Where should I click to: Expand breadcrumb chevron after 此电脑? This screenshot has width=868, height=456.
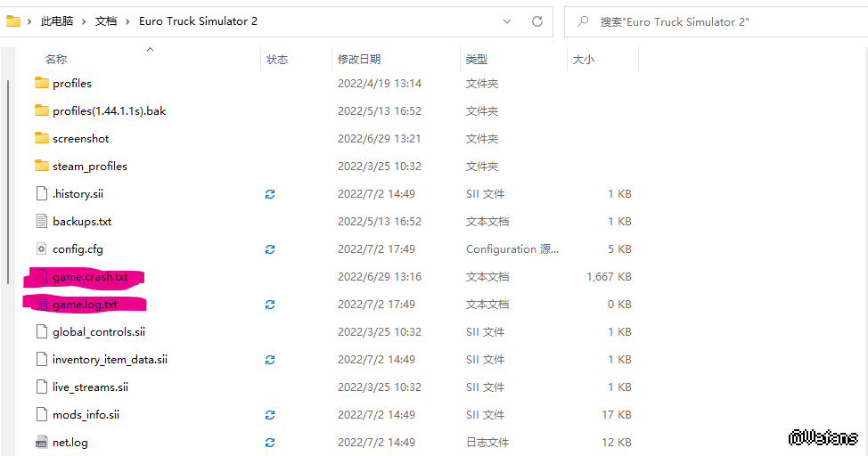point(84,21)
